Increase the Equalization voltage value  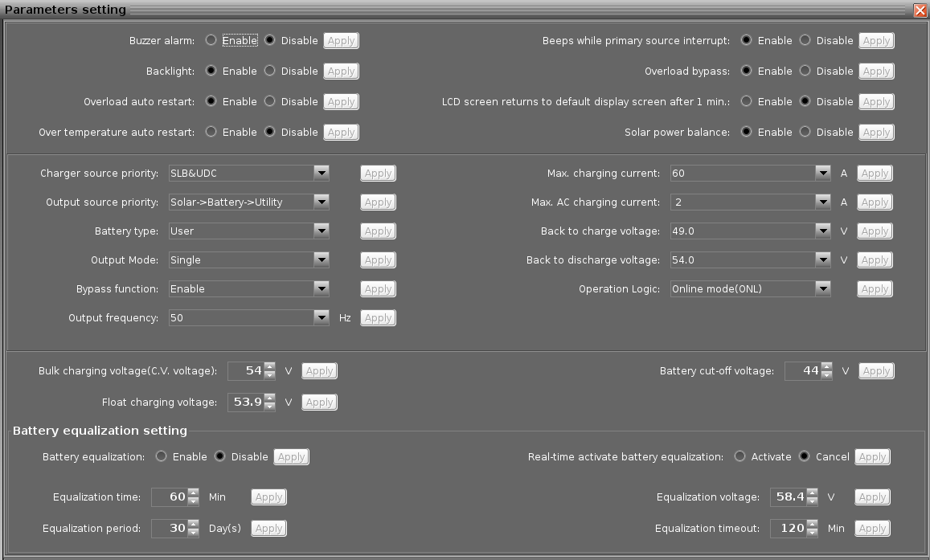point(813,493)
